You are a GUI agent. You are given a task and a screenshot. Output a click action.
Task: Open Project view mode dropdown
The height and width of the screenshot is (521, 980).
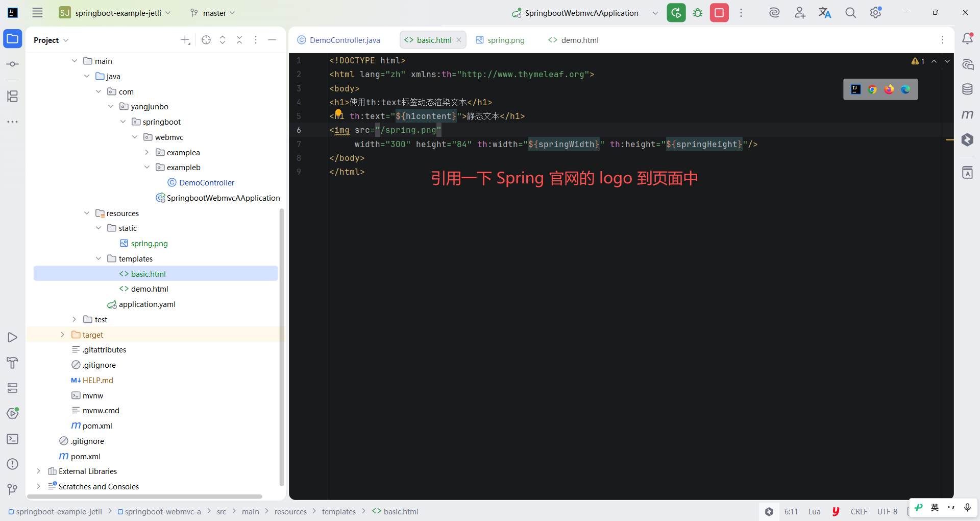point(51,40)
